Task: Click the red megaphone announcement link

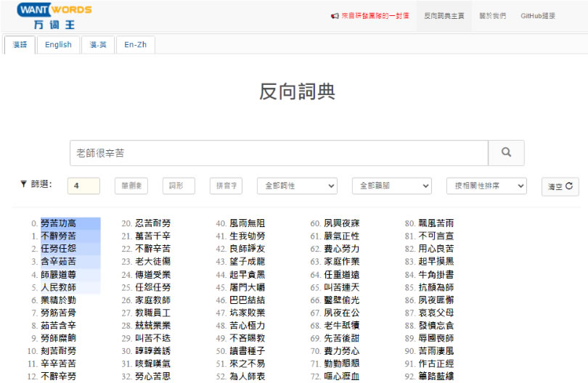Action: 369,15
